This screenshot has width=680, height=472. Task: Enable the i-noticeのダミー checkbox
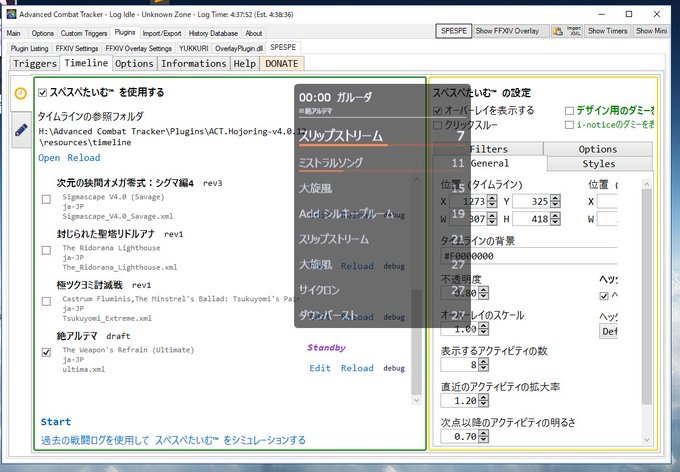point(569,125)
